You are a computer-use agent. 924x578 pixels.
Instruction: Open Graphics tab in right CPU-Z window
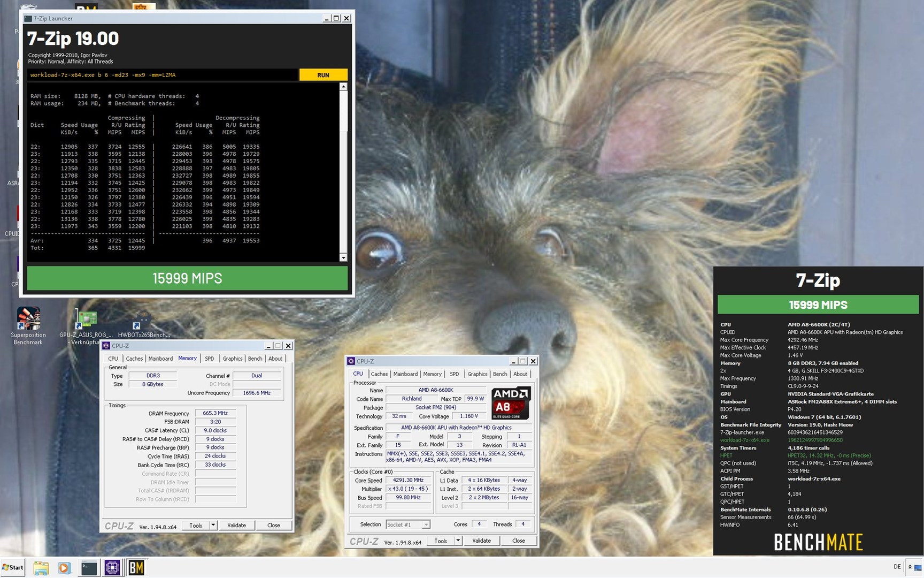pos(478,374)
